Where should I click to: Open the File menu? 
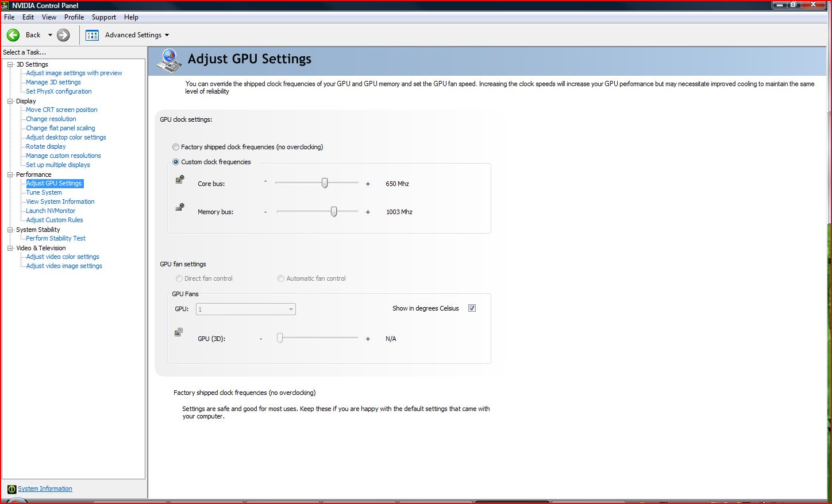click(9, 17)
